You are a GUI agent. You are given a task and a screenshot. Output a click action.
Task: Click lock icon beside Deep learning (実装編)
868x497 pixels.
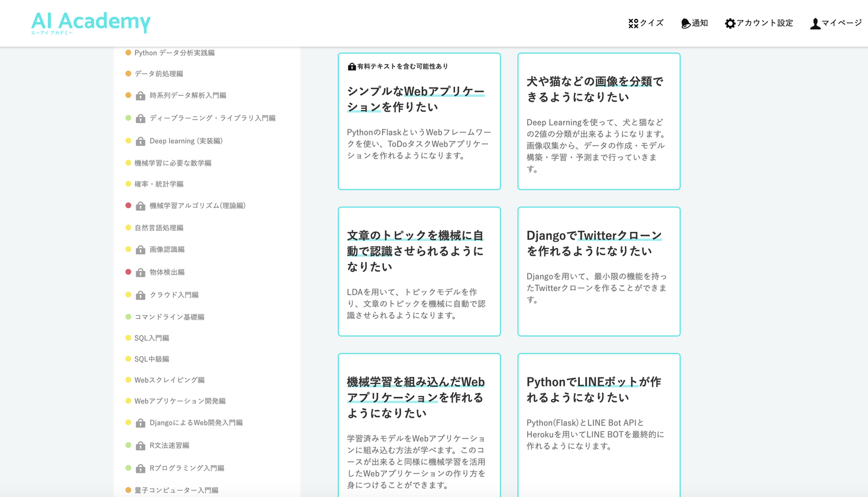coord(140,141)
